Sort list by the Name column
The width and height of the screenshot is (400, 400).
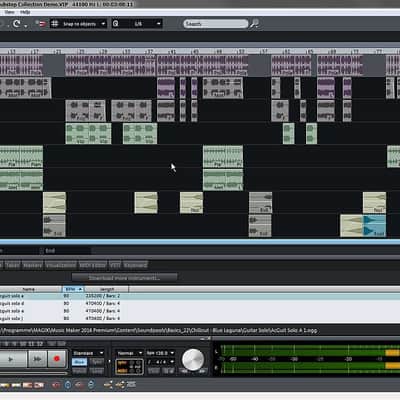pyautogui.click(x=28, y=289)
